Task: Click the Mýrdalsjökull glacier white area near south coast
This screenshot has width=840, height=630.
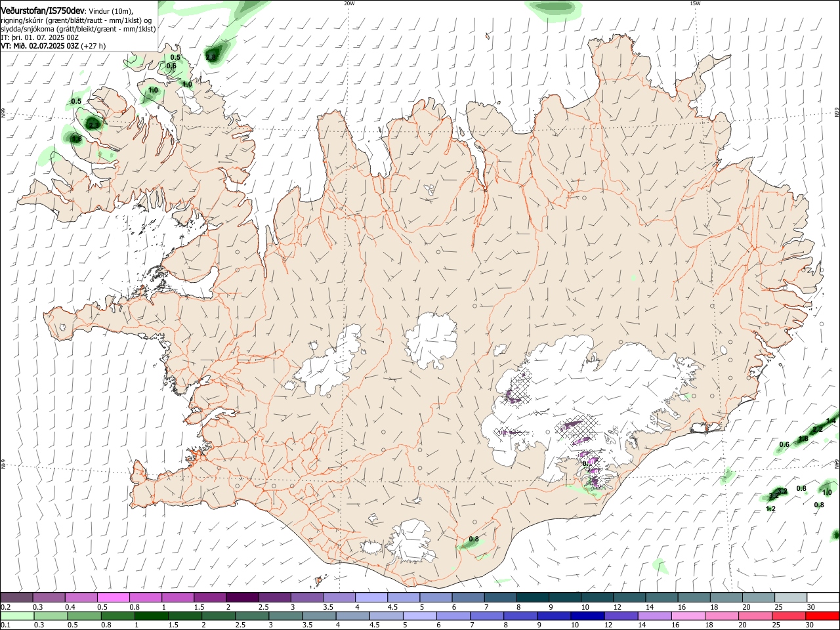Action: 412,541
